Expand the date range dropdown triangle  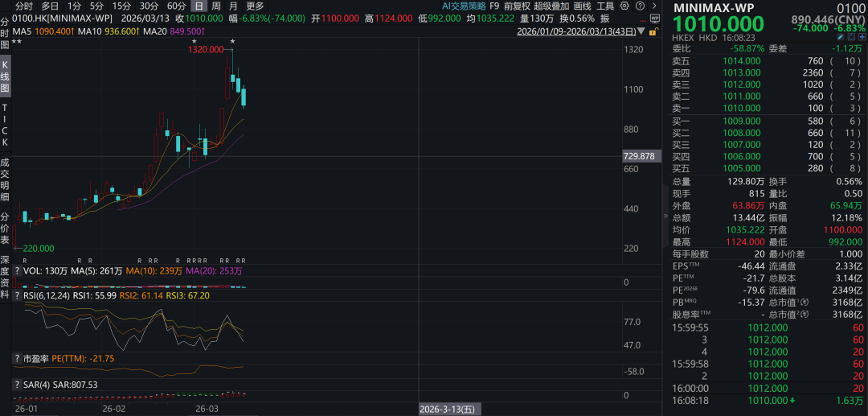click(x=641, y=32)
